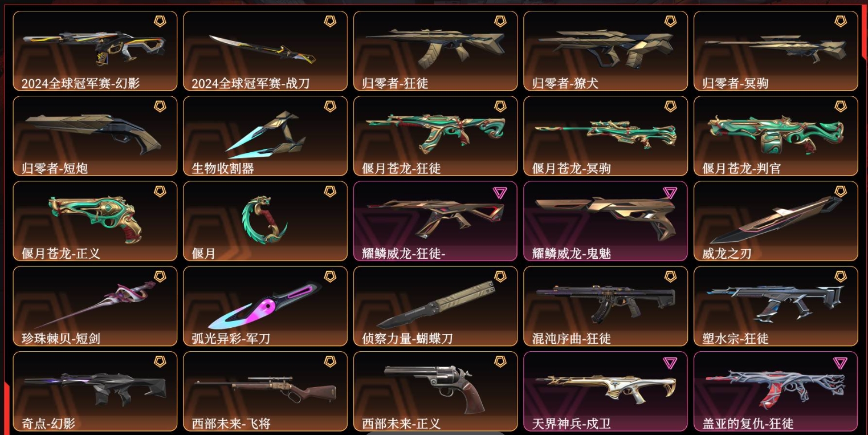The height and width of the screenshot is (435, 868).
Task: Open the 侦察力量-蝴蝶刀 card
Action: pyautogui.click(x=435, y=306)
